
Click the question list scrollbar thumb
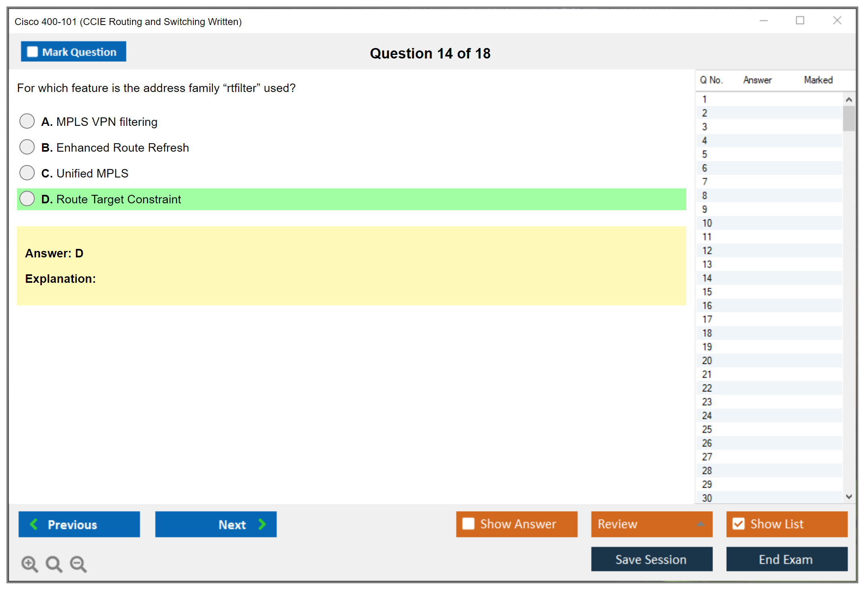click(849, 118)
